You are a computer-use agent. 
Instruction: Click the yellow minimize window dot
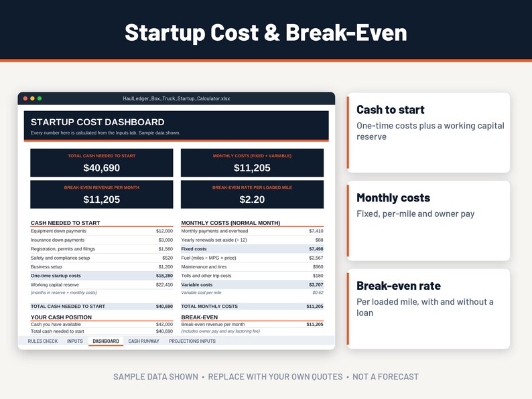(x=32, y=98)
